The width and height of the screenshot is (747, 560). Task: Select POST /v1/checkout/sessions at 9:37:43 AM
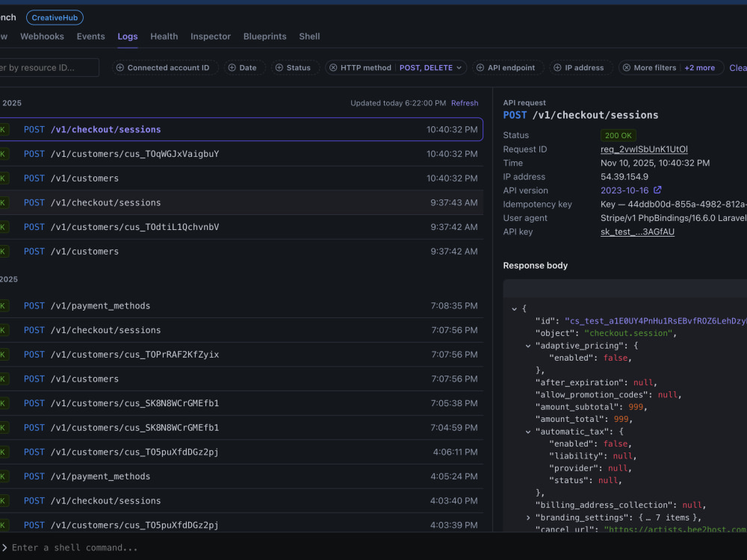point(241,202)
